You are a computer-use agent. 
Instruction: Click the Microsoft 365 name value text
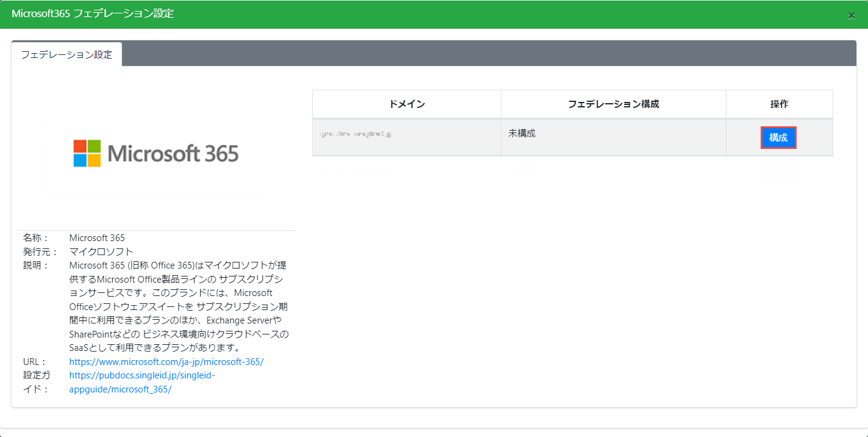click(x=97, y=237)
